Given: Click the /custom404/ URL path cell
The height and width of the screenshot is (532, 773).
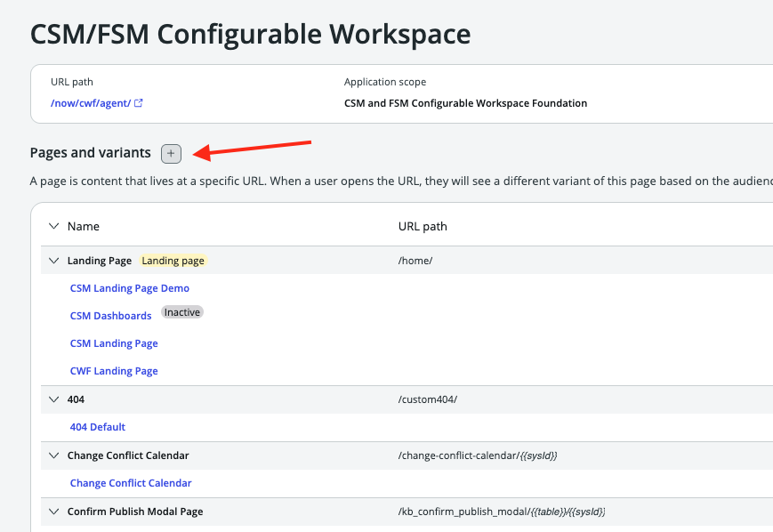Looking at the screenshot, I should click(428, 399).
